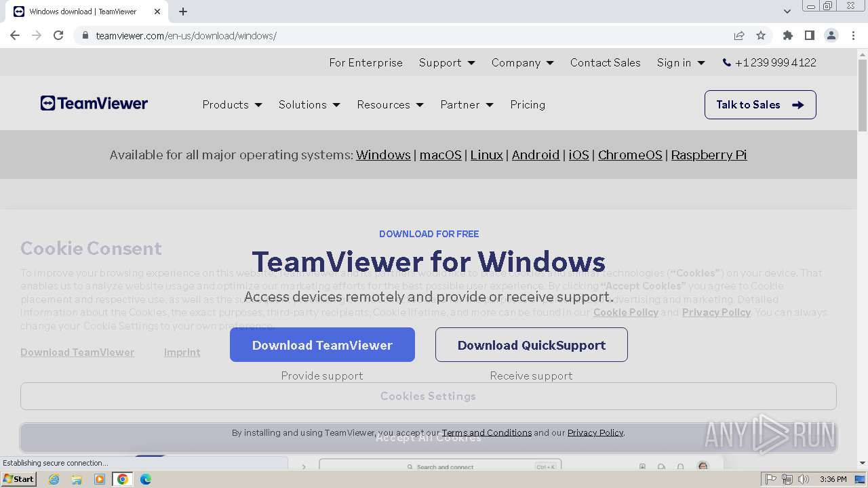This screenshot has height=488, width=868.
Task: Share this page icon in address bar
Action: pos(739,35)
